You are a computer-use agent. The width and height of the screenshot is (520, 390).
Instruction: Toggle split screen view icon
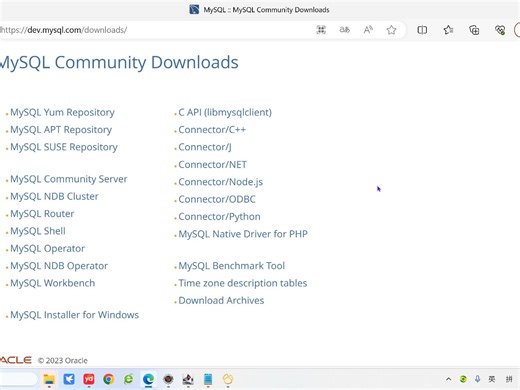pyautogui.click(x=422, y=30)
